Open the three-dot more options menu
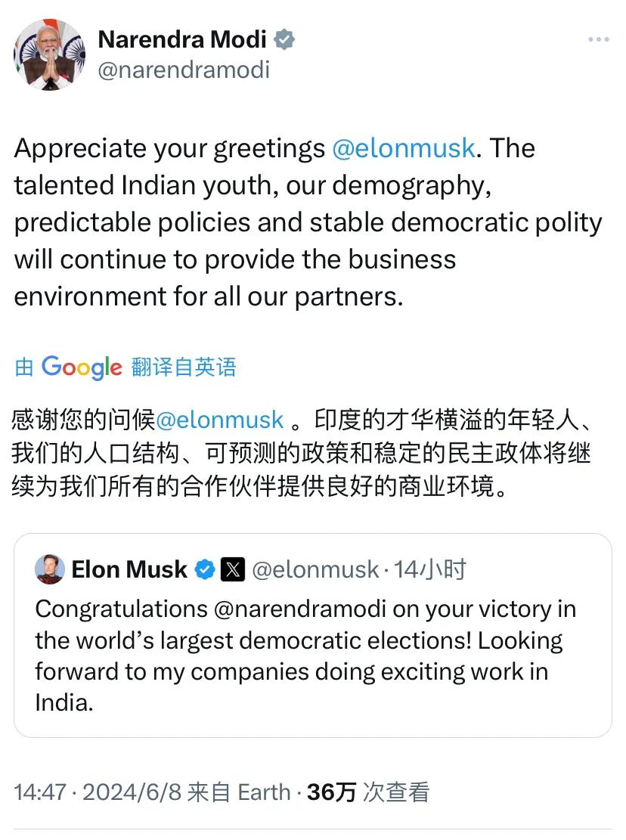This screenshot has height=840, width=626. coord(598,40)
